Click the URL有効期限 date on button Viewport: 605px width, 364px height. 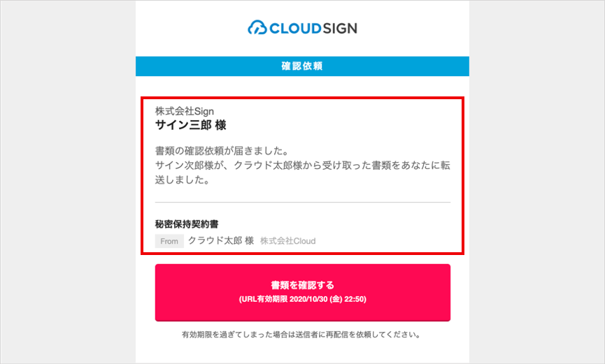[302, 299]
